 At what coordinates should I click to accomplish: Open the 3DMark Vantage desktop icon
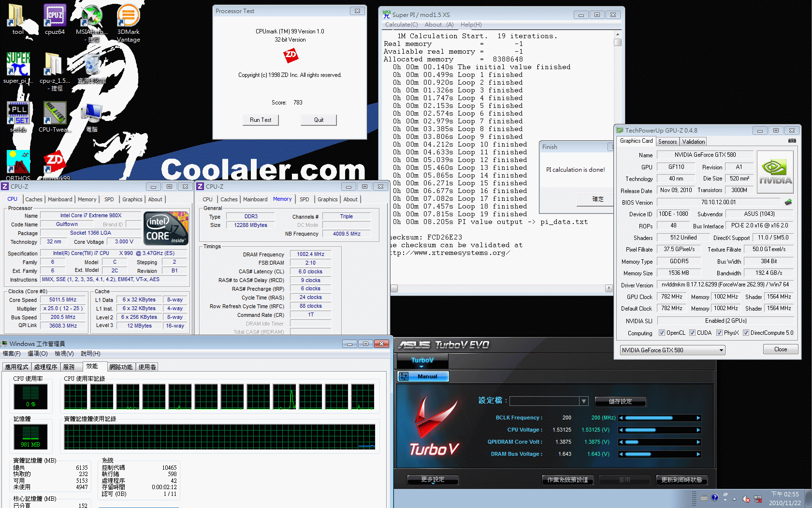(x=128, y=23)
